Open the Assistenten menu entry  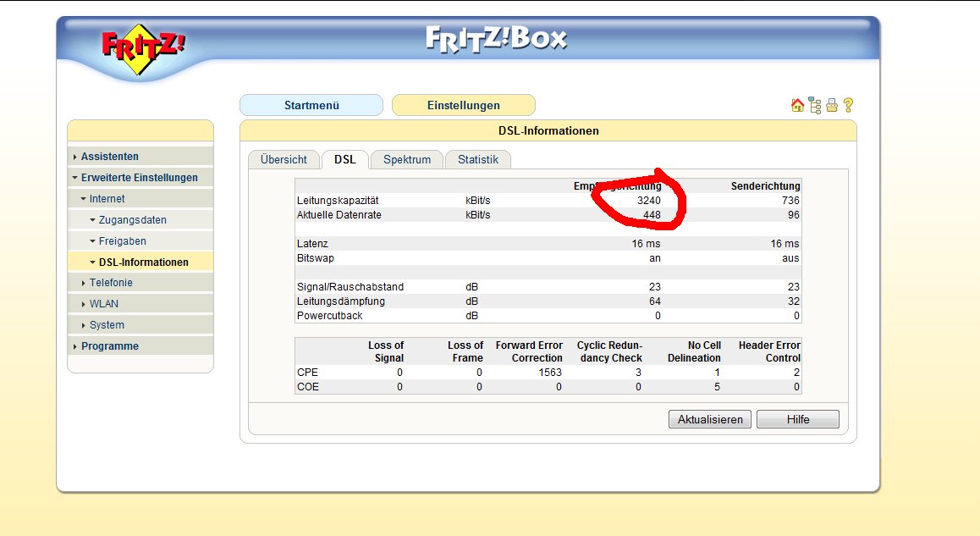(110, 157)
